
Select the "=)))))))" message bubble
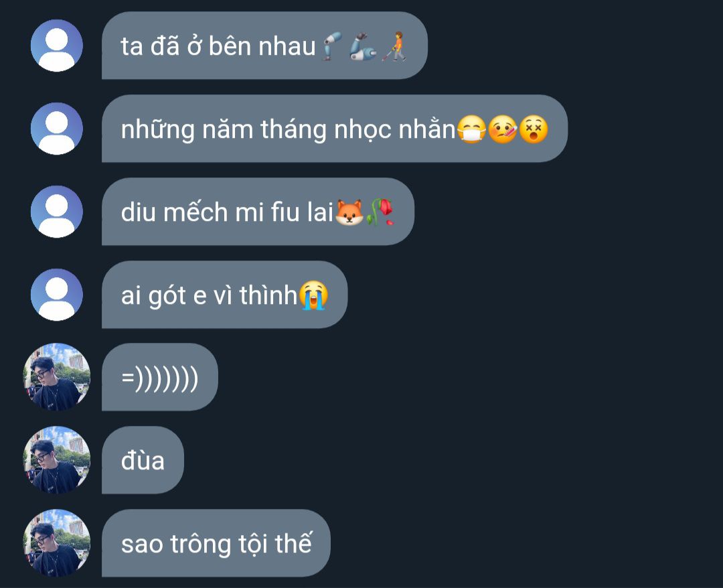tap(159, 377)
